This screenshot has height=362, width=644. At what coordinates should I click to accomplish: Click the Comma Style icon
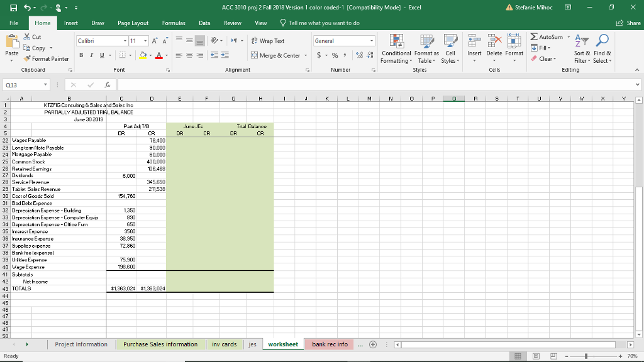click(x=345, y=55)
